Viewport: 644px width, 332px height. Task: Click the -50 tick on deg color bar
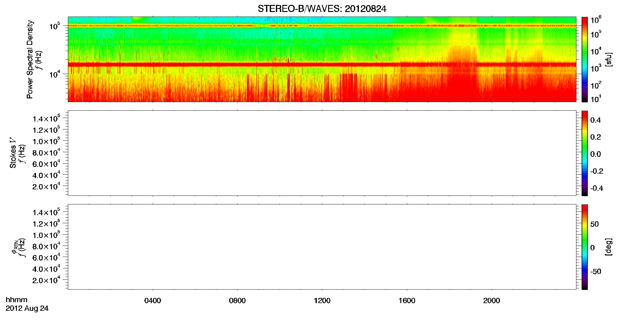(596, 272)
